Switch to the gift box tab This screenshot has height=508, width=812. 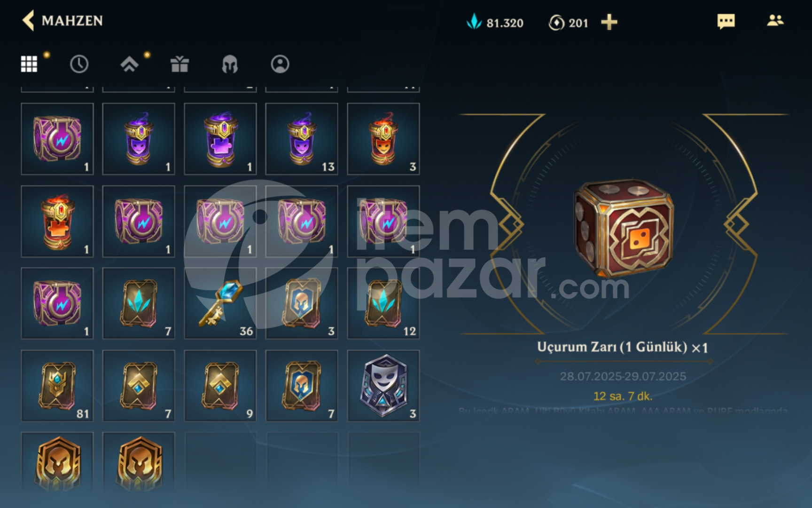coord(180,64)
